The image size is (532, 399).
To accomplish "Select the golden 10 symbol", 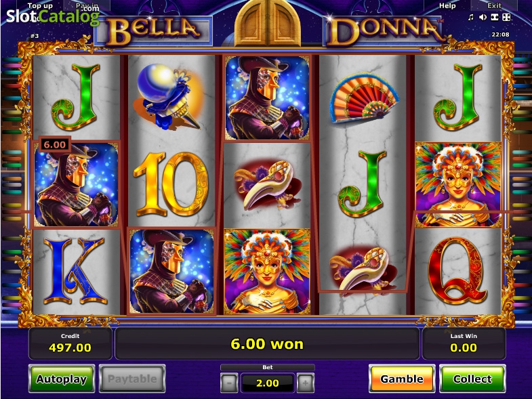I will pyautogui.click(x=171, y=184).
